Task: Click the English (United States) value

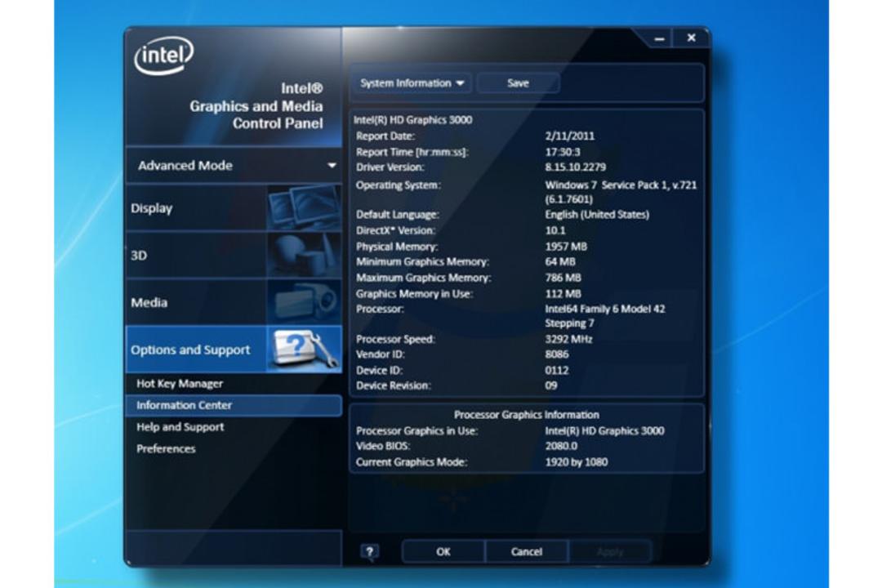Action: pyautogui.click(x=597, y=215)
